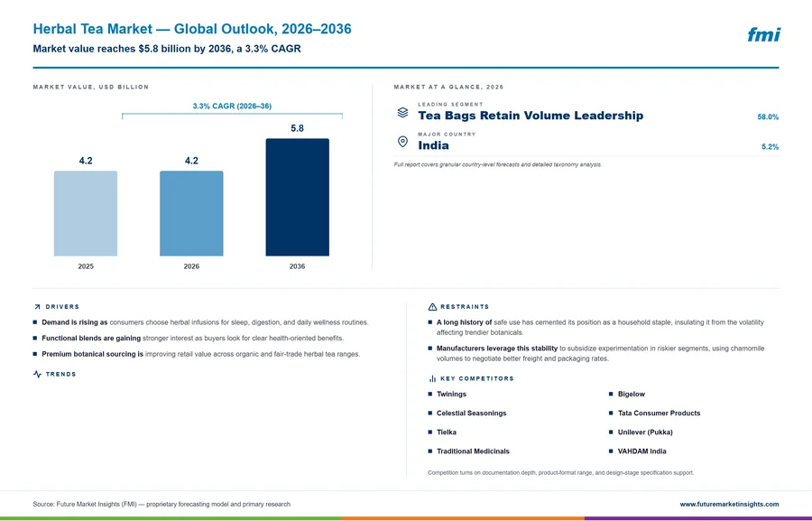812x521 pixels.
Task: Click the arrow icon next to Drivers
Action: (x=37, y=307)
